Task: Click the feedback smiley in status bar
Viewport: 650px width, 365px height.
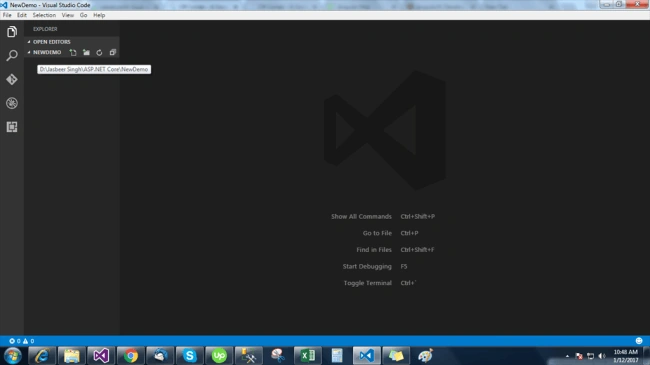Action: [639, 341]
